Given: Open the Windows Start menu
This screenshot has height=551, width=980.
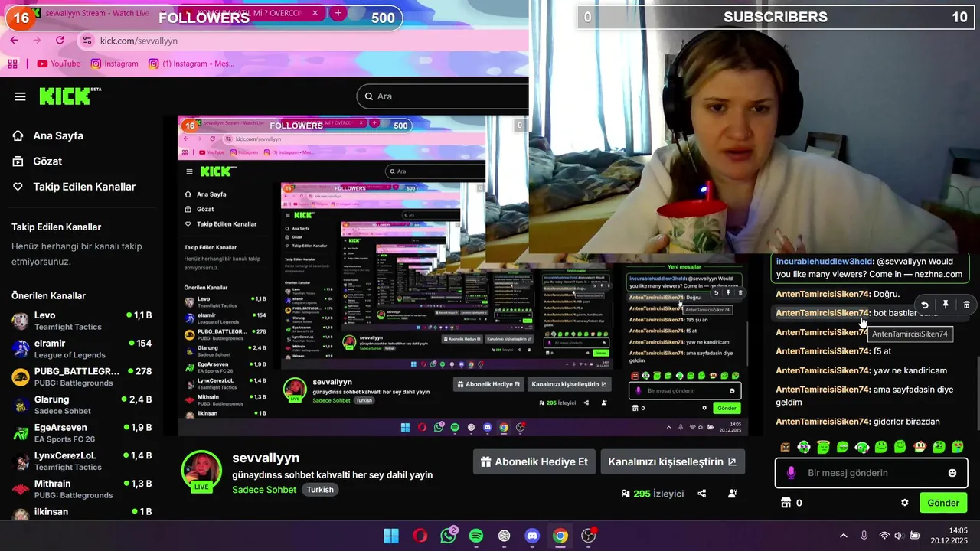Looking at the screenshot, I should pos(391,536).
